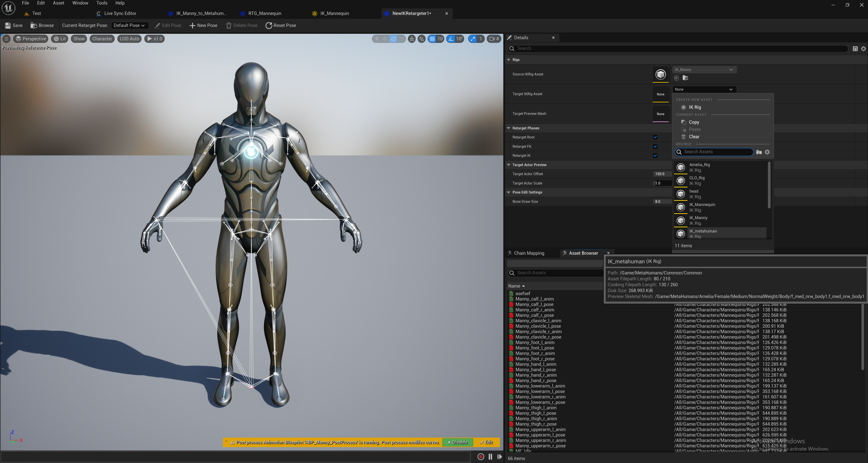Switch to the IK_Mannequin tab
This screenshot has height=463, width=868.
[334, 14]
